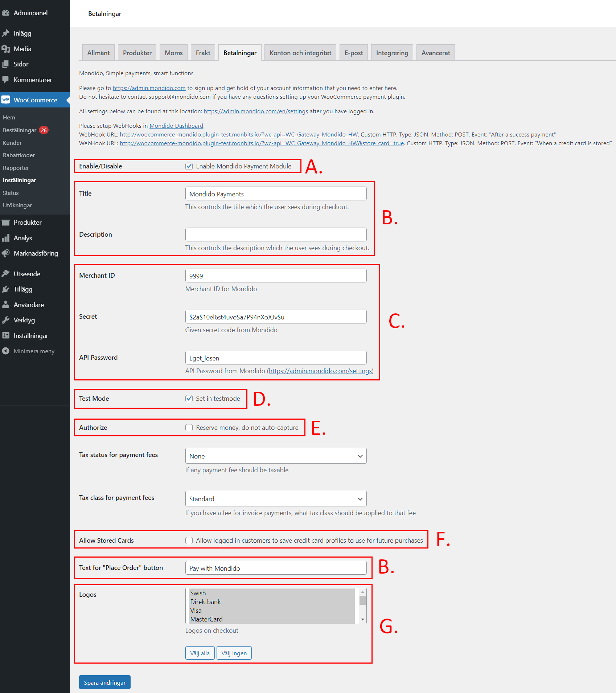Click the Media library icon

(5, 49)
